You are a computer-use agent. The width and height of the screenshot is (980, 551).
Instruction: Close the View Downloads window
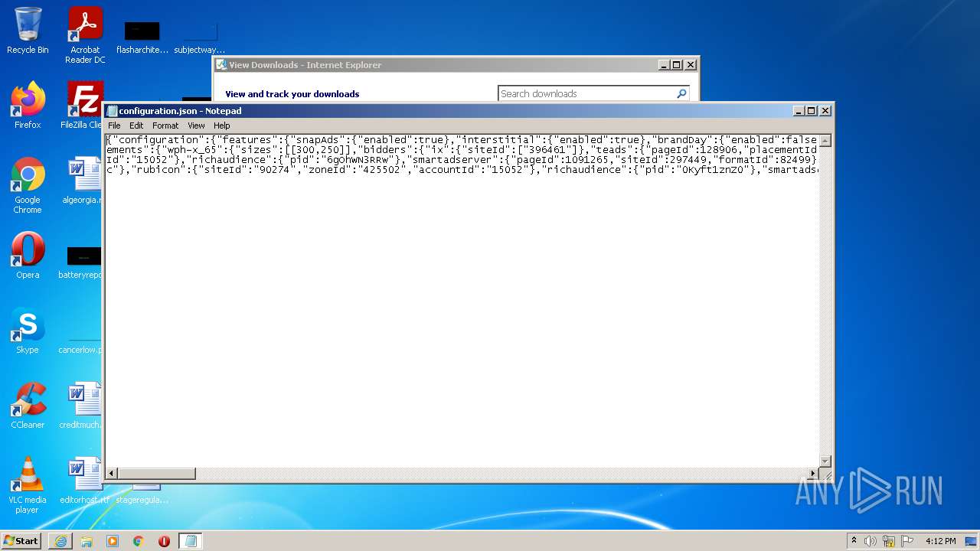click(x=691, y=65)
